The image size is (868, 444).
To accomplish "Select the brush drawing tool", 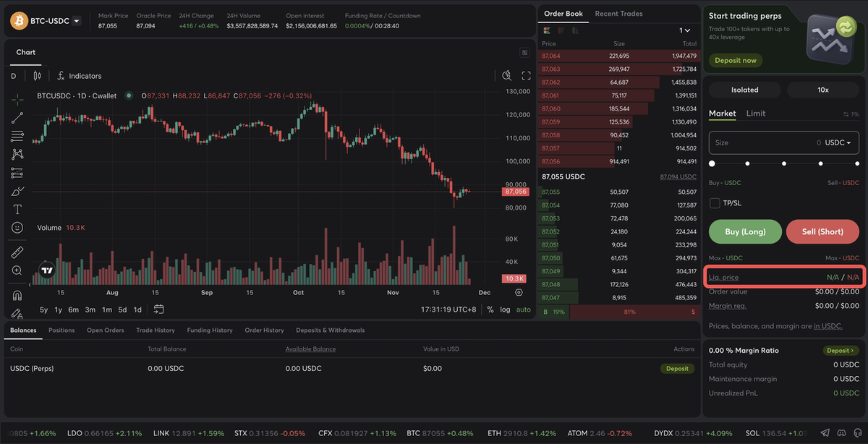I will (x=17, y=191).
